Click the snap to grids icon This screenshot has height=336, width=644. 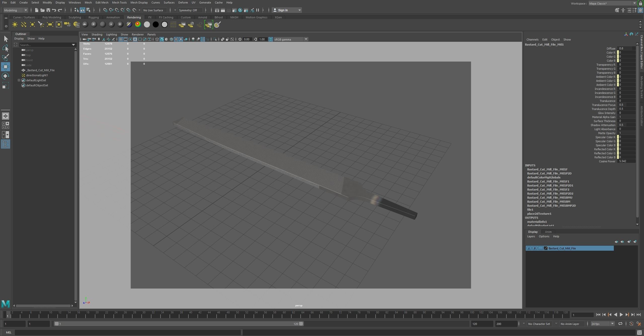click(x=105, y=10)
